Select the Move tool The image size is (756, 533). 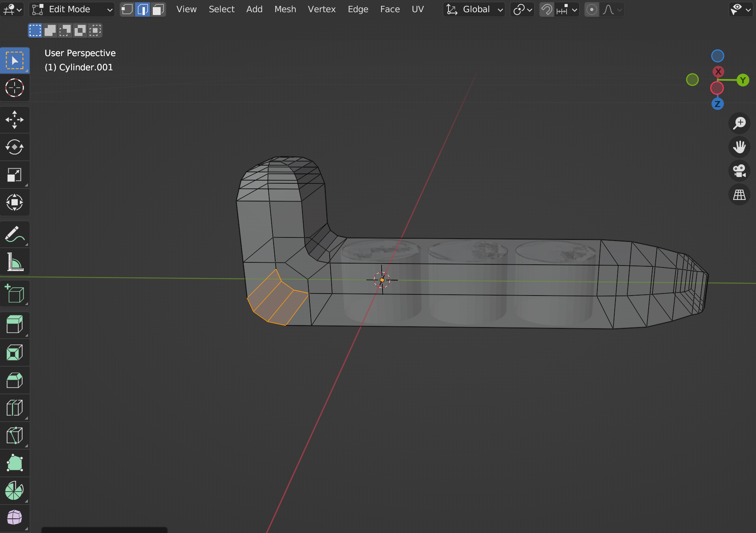15,120
